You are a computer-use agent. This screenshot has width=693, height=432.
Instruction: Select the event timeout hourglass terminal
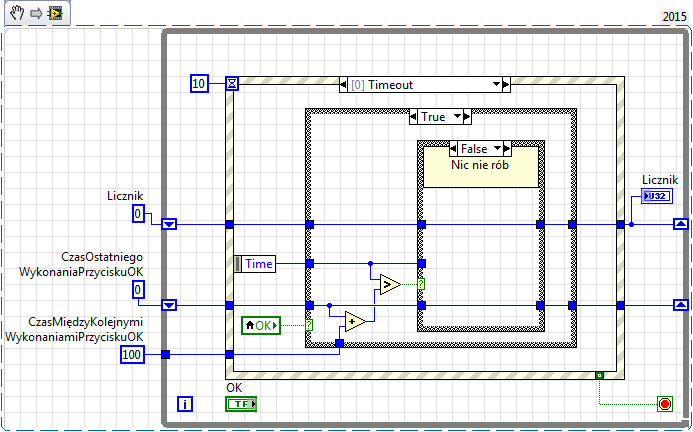pyautogui.click(x=232, y=83)
